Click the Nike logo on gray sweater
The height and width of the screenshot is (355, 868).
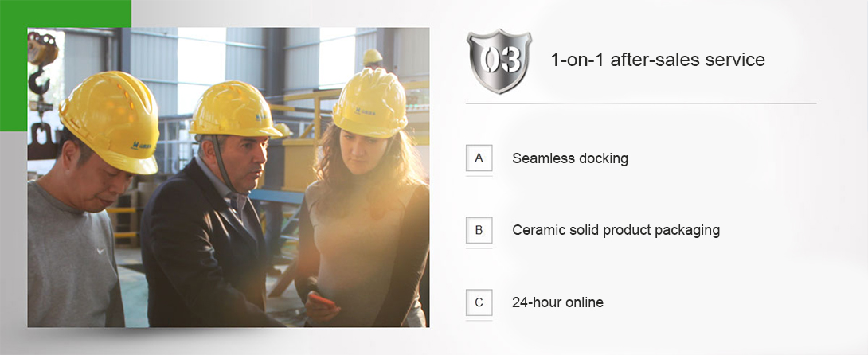tap(100, 251)
